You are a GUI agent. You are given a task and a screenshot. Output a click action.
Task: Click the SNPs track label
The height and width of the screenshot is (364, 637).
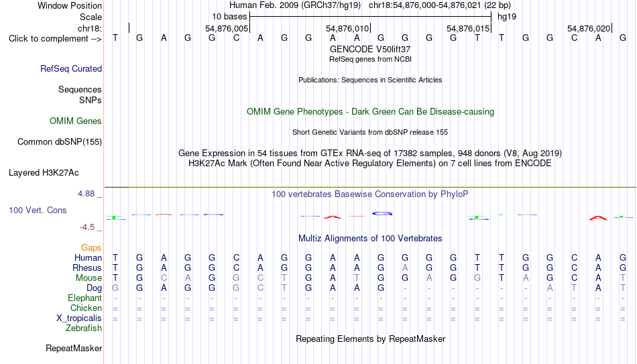pos(91,100)
